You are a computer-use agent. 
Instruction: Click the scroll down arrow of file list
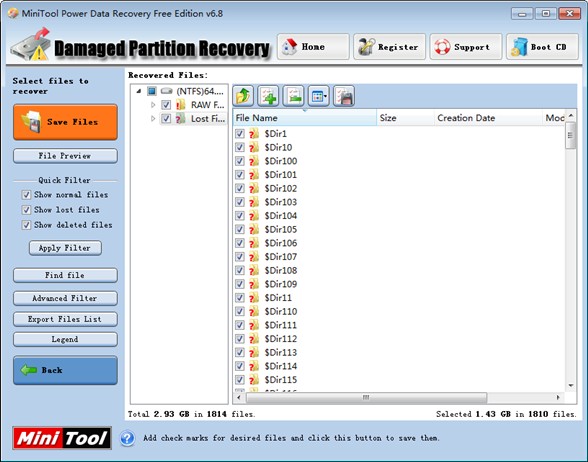570,386
